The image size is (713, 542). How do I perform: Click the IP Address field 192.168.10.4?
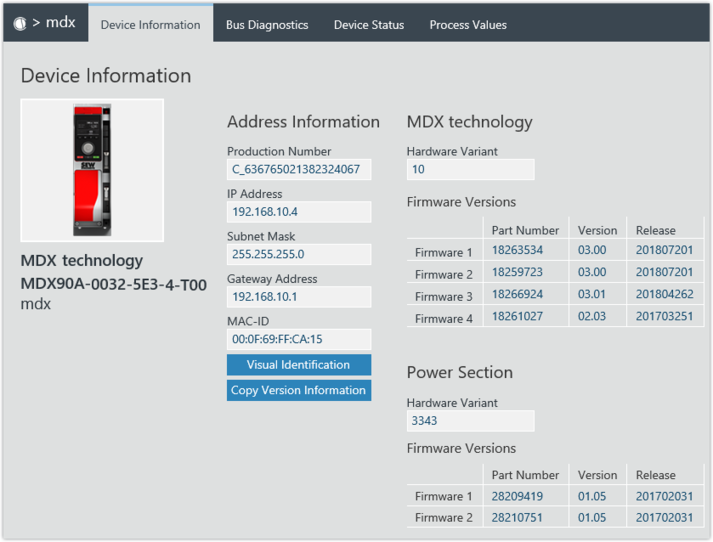(298, 212)
